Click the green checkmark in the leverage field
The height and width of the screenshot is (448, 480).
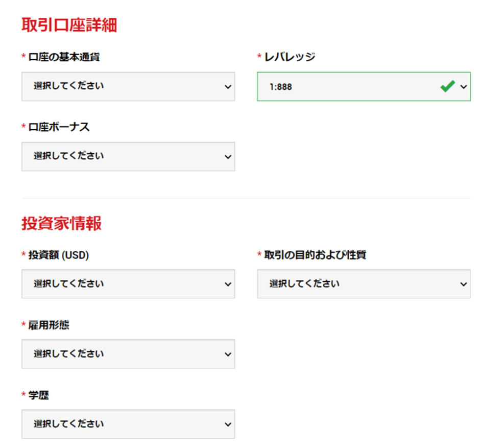pos(447,86)
